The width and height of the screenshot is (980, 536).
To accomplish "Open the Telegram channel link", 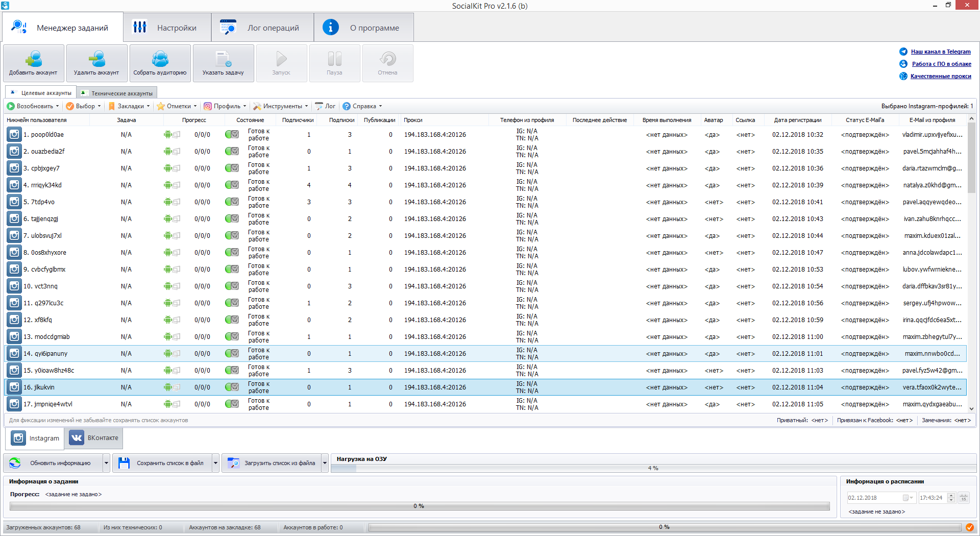I will pyautogui.click(x=941, y=52).
